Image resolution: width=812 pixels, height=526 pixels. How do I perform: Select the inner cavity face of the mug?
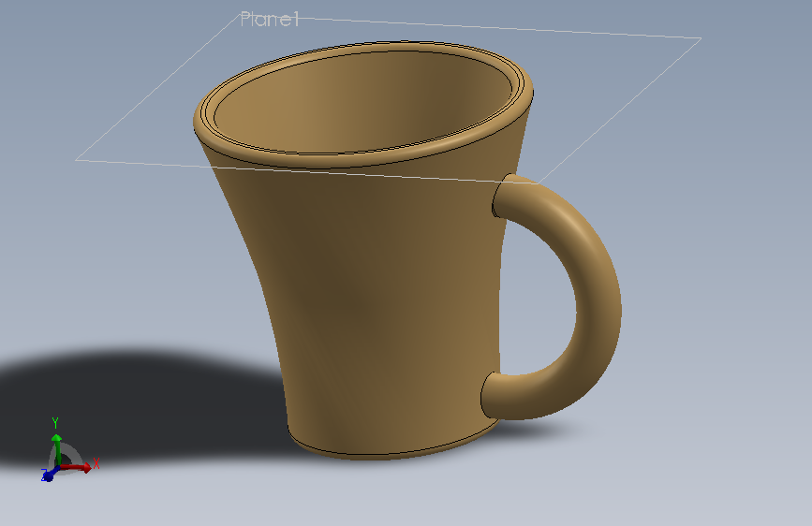(x=362, y=101)
